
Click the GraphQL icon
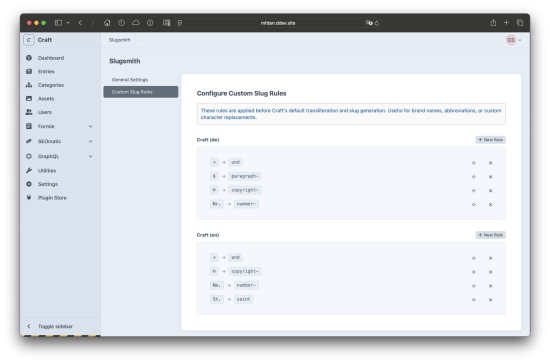click(29, 156)
